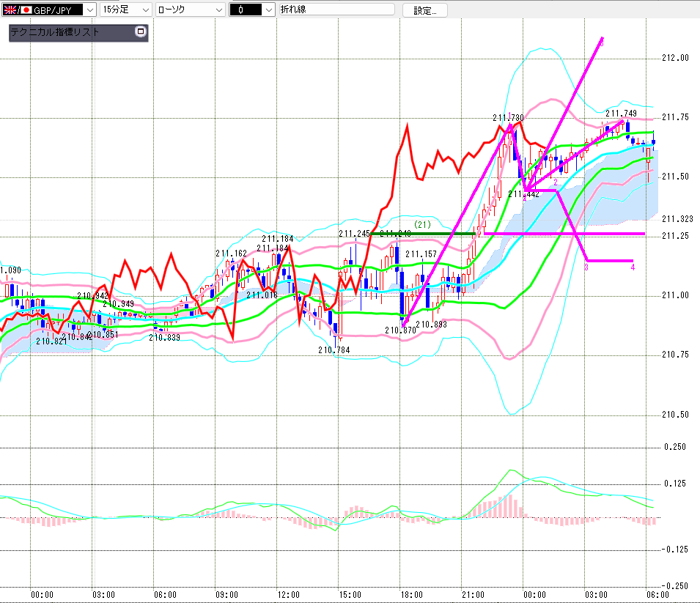
Task: Click the 212.00 price axis value
Action: click(x=675, y=58)
